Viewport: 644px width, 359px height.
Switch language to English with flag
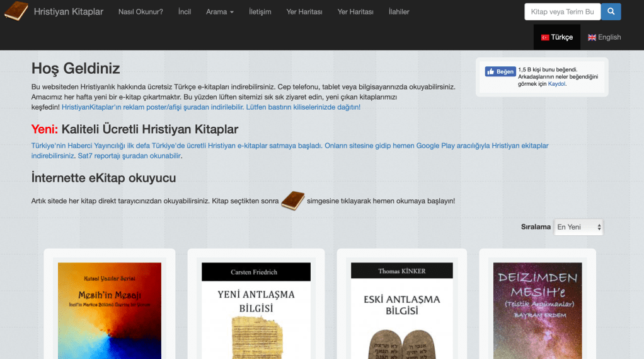[604, 37]
